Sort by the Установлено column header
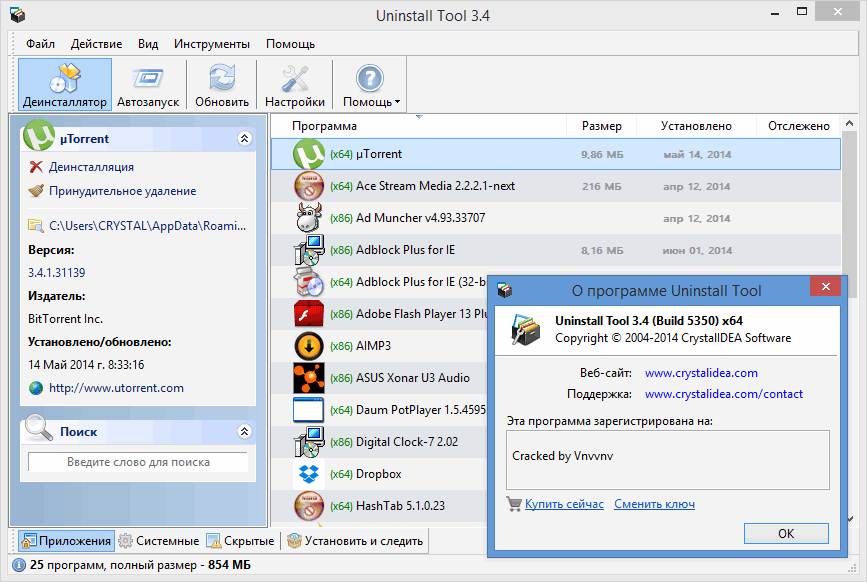The height and width of the screenshot is (582, 867). click(696, 126)
